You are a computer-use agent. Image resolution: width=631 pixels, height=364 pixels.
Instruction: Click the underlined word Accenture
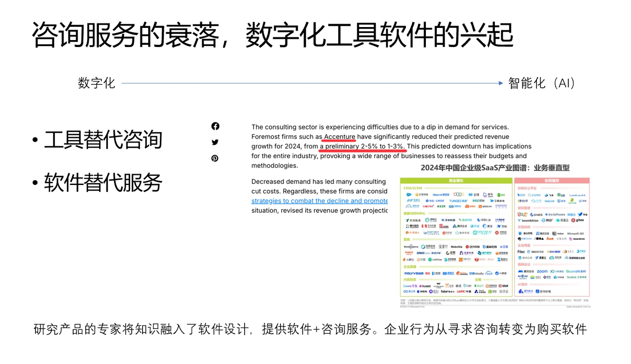click(340, 137)
